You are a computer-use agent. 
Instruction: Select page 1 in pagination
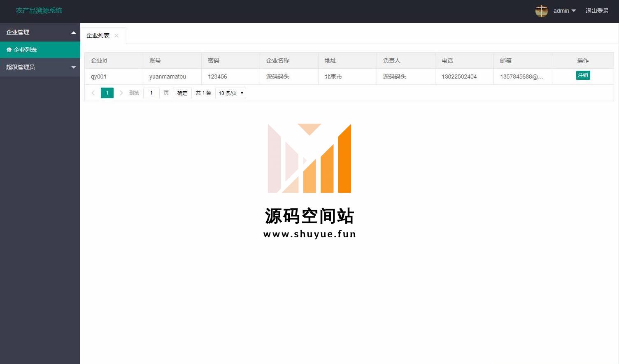pyautogui.click(x=107, y=93)
